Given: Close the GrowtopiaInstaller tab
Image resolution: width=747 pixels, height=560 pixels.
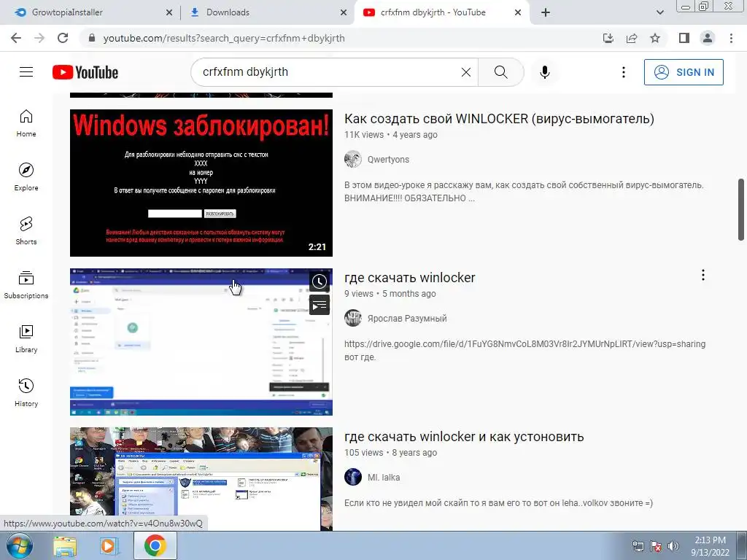Looking at the screenshot, I should (x=169, y=13).
